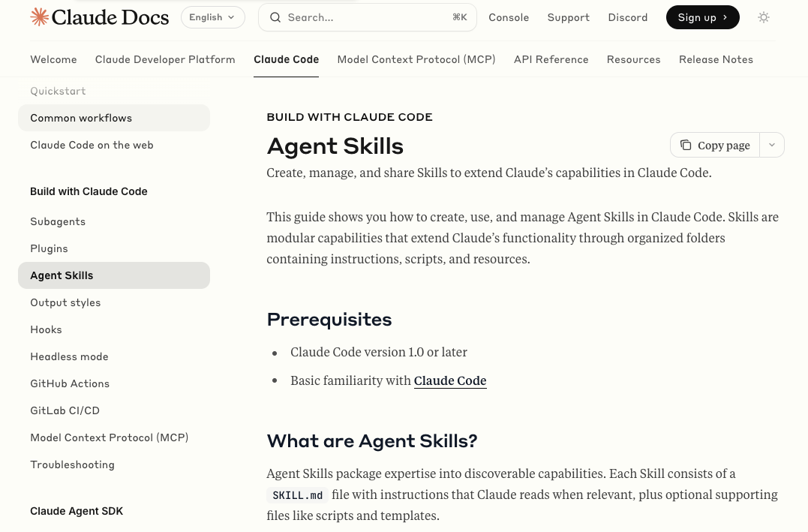Open the English language dropdown

pos(212,17)
